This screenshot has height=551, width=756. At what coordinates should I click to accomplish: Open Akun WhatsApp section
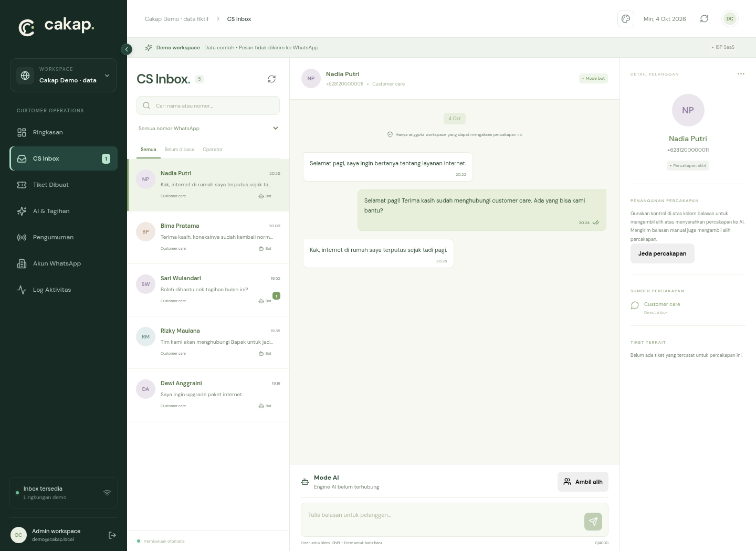pyautogui.click(x=64, y=263)
